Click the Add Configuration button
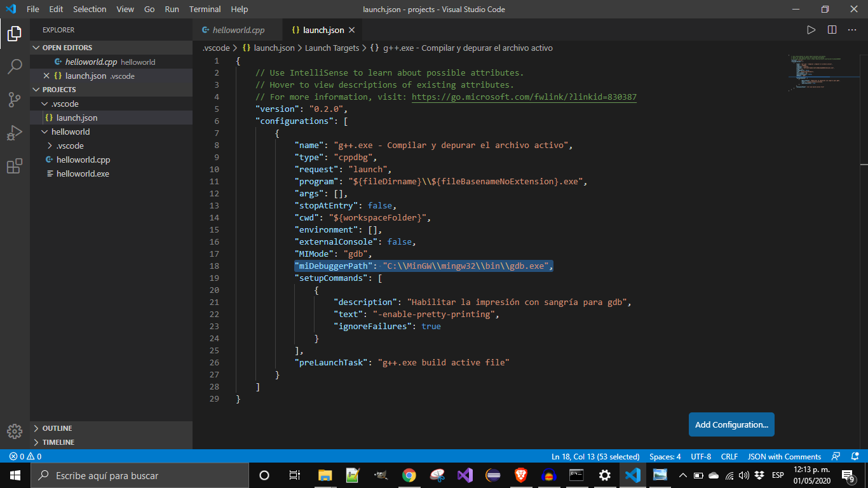 point(731,424)
